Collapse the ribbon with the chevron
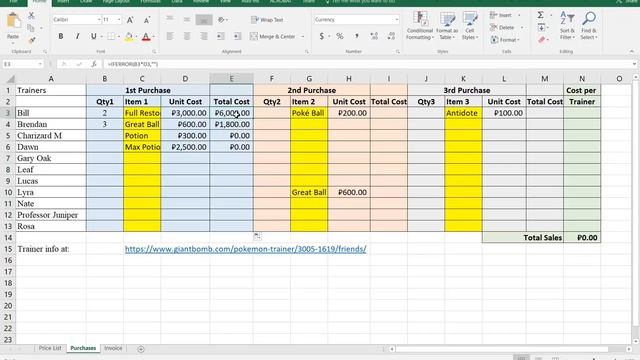 coord(632,51)
